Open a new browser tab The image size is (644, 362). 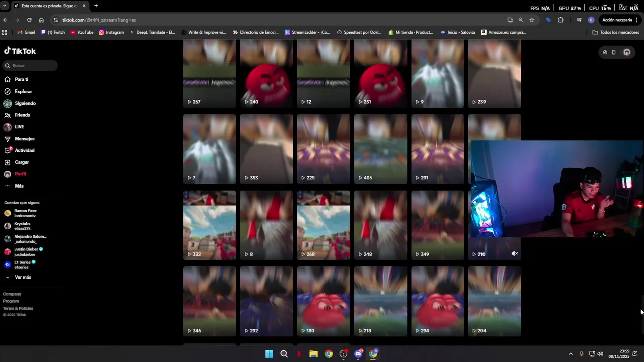coord(96,6)
